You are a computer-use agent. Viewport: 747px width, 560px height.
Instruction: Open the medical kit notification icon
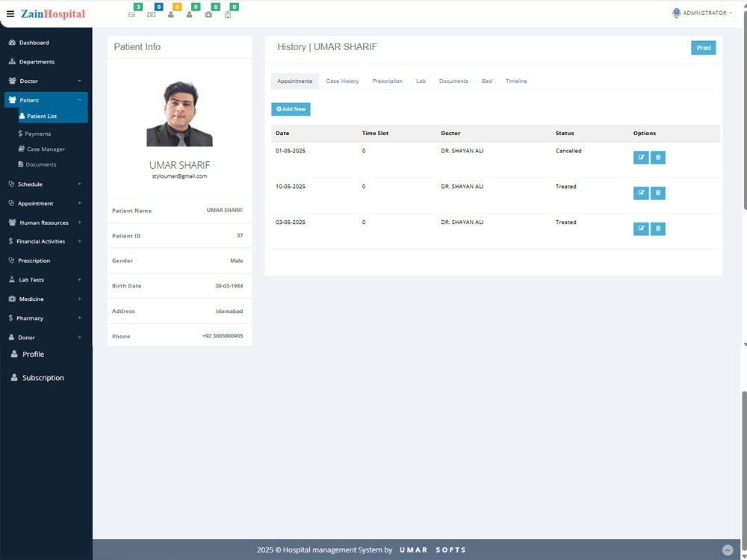tap(208, 14)
